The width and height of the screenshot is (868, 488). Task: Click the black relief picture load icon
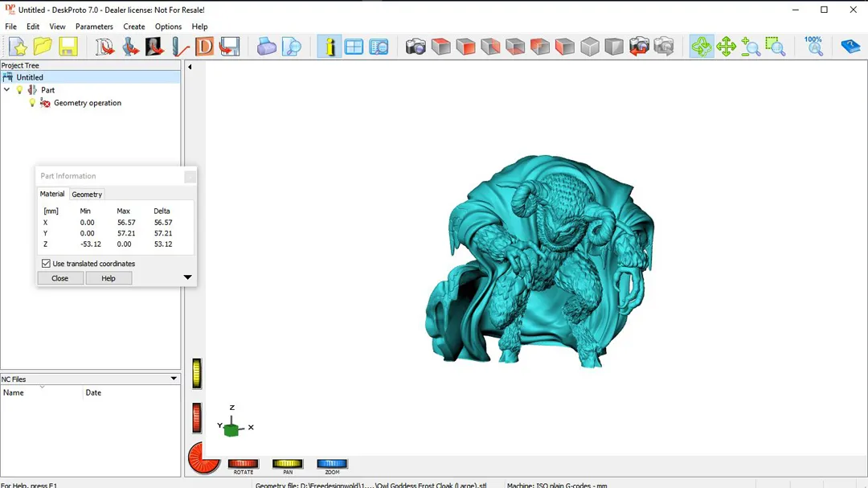click(154, 47)
